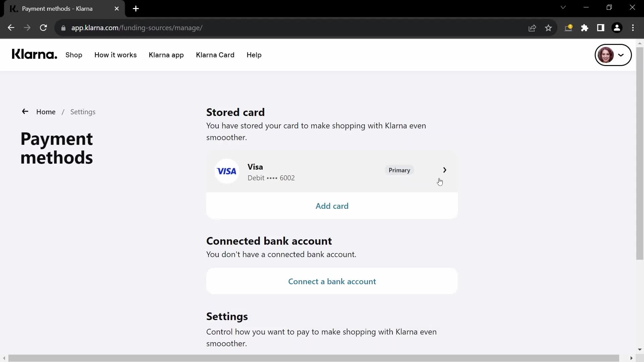
Task: Toggle the browser side panel
Action: click(601, 28)
